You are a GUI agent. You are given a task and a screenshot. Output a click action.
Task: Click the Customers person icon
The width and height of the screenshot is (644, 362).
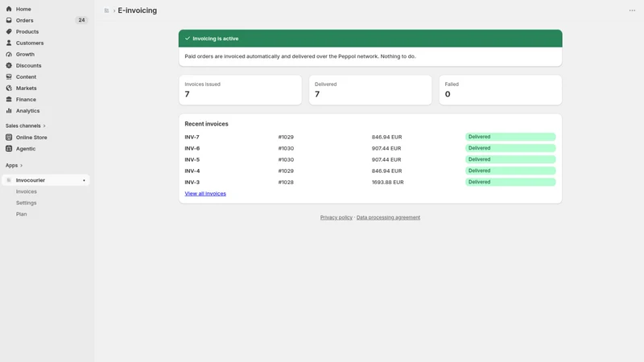9,43
